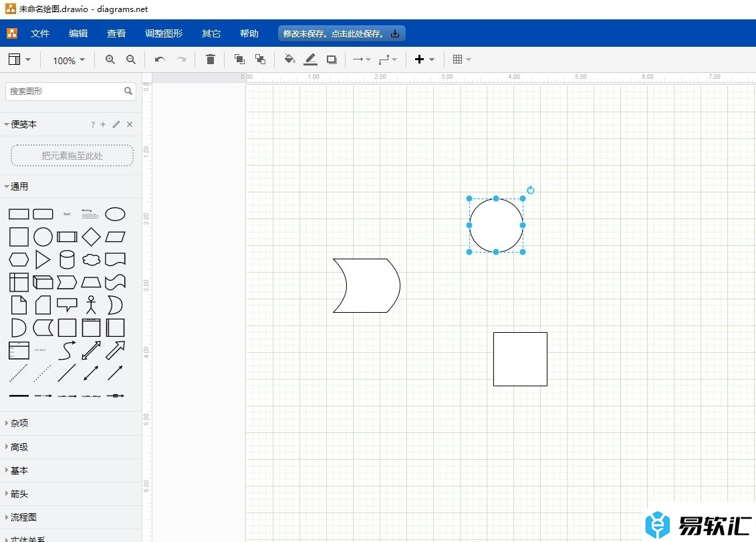Click the unsaved changes save button
Viewport: 756px width, 542px height.
click(342, 33)
